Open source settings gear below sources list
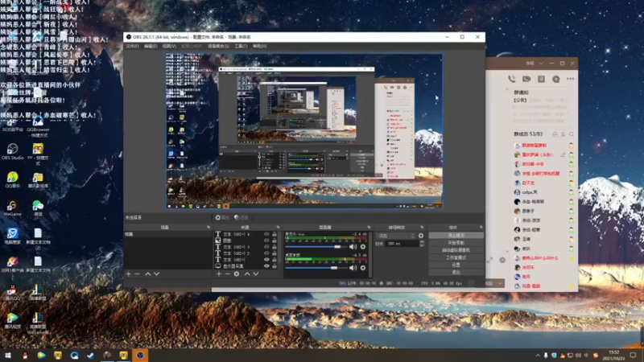 pos(237,274)
